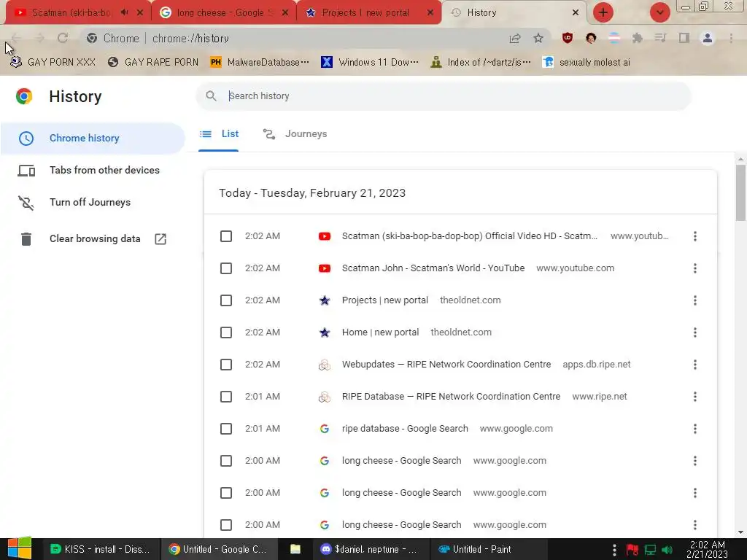
Task: Open ripe database - Google Search link
Action: point(405,429)
